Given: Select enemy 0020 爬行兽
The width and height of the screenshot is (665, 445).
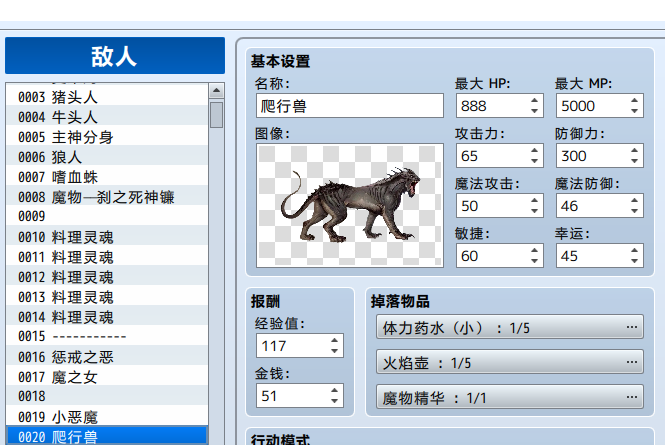Looking at the screenshot, I should (107, 436).
